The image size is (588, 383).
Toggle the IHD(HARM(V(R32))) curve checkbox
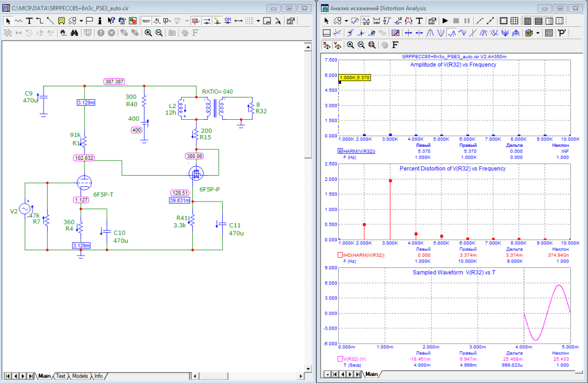coord(340,255)
